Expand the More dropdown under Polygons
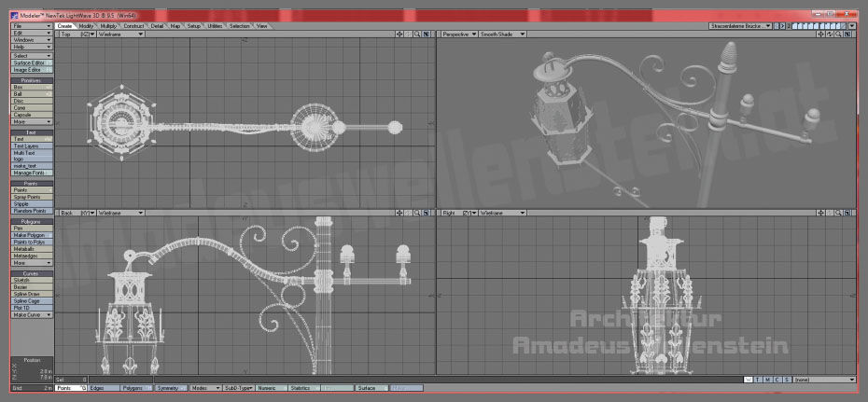This screenshot has width=868, height=402. point(32,263)
